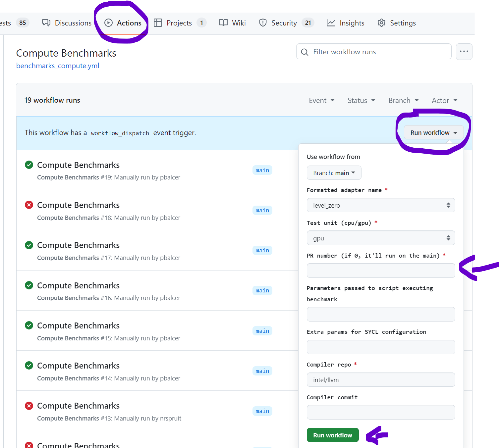
Task: Click the main branch label on run #19
Action: point(262,170)
